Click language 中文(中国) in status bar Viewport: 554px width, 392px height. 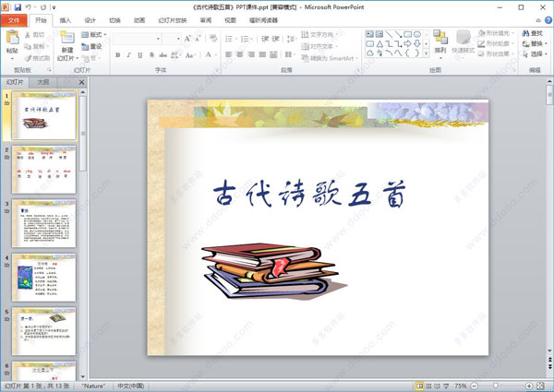coord(131,386)
